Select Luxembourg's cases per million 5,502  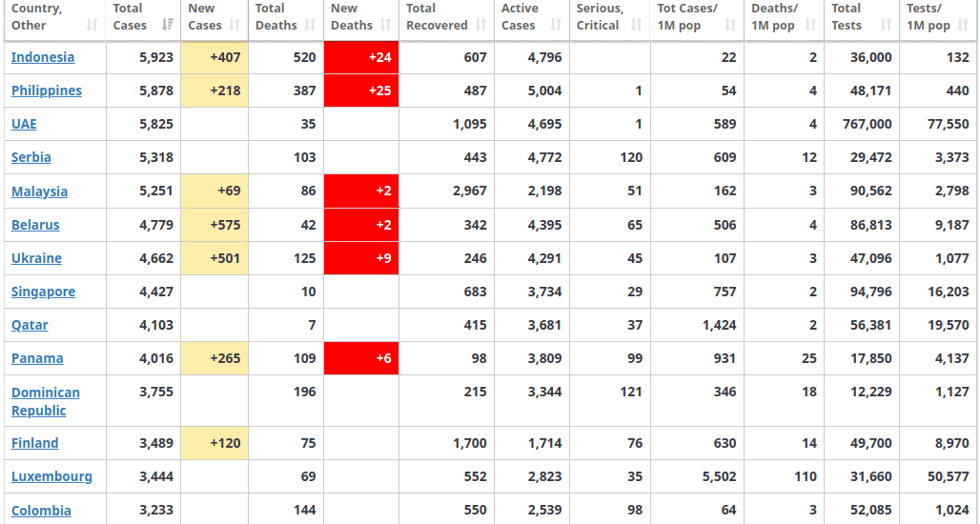(719, 476)
